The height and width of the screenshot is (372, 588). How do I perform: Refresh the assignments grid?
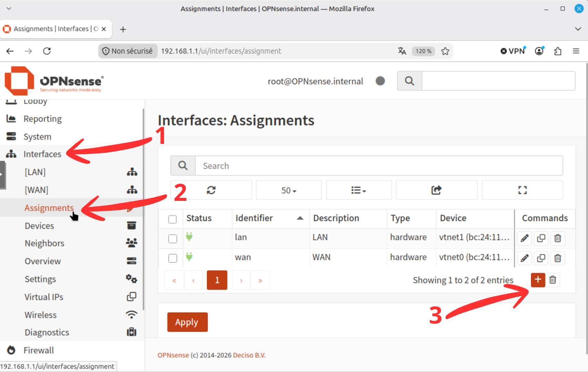211,190
